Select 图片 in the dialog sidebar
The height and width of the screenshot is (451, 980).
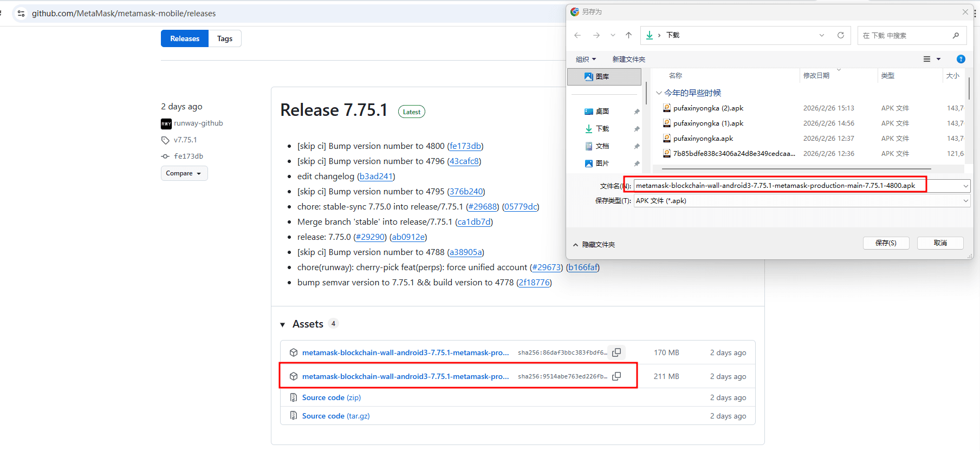(x=602, y=164)
